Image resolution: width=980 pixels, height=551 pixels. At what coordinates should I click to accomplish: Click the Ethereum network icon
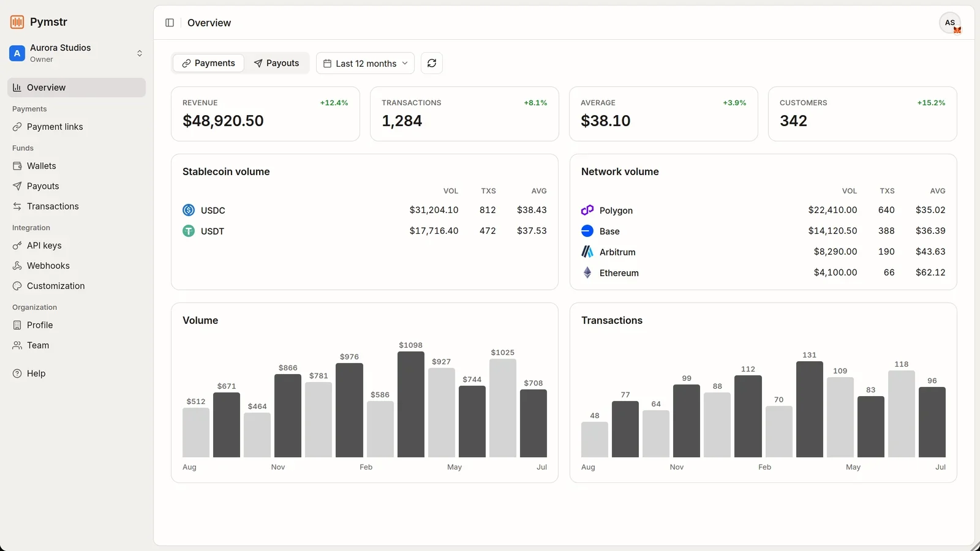(587, 272)
